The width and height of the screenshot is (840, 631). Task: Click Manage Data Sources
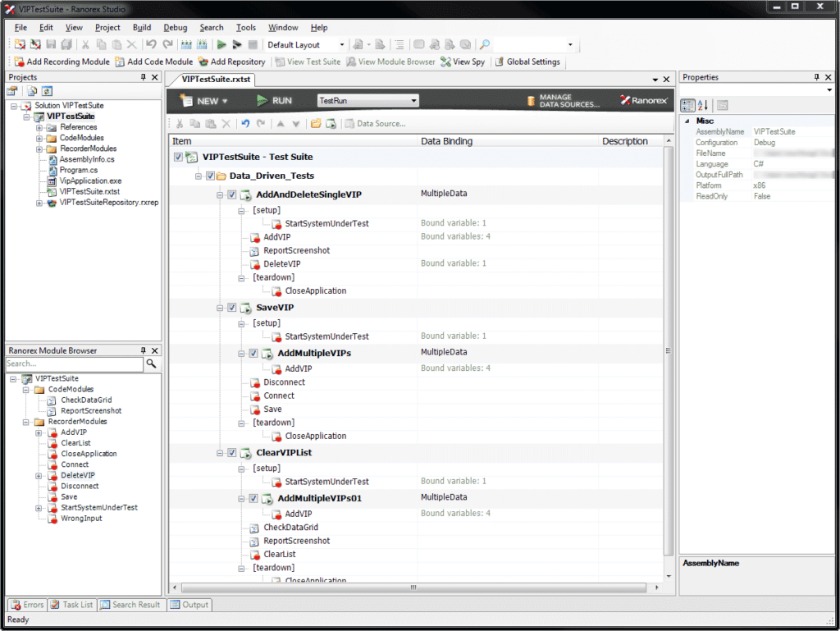pyautogui.click(x=563, y=101)
